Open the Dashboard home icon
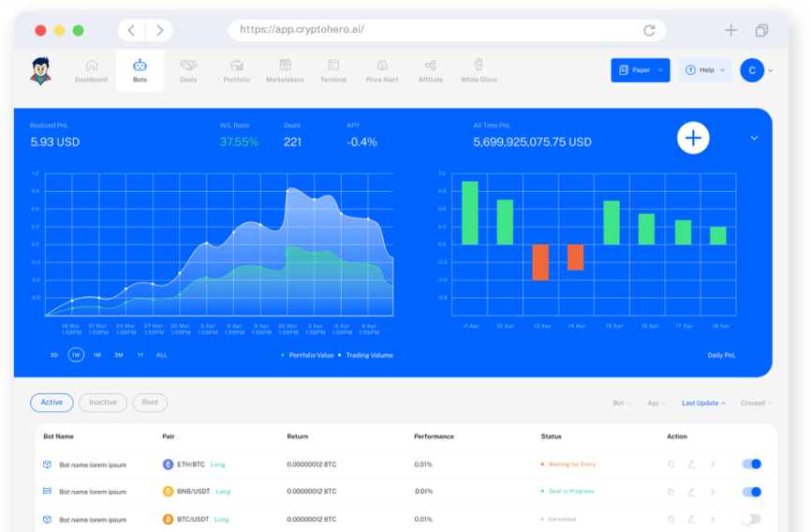811x532 pixels. pyautogui.click(x=92, y=66)
